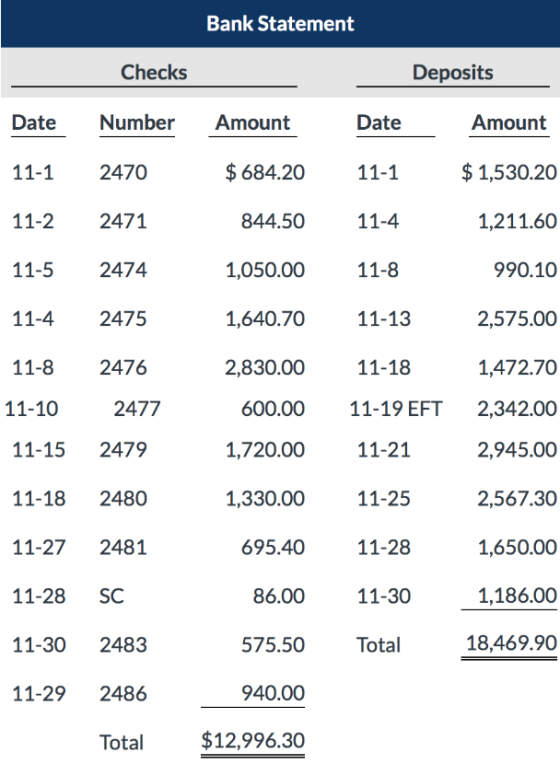The image size is (560, 764).
Task: Select the SC service charge entry
Action: (x=112, y=596)
